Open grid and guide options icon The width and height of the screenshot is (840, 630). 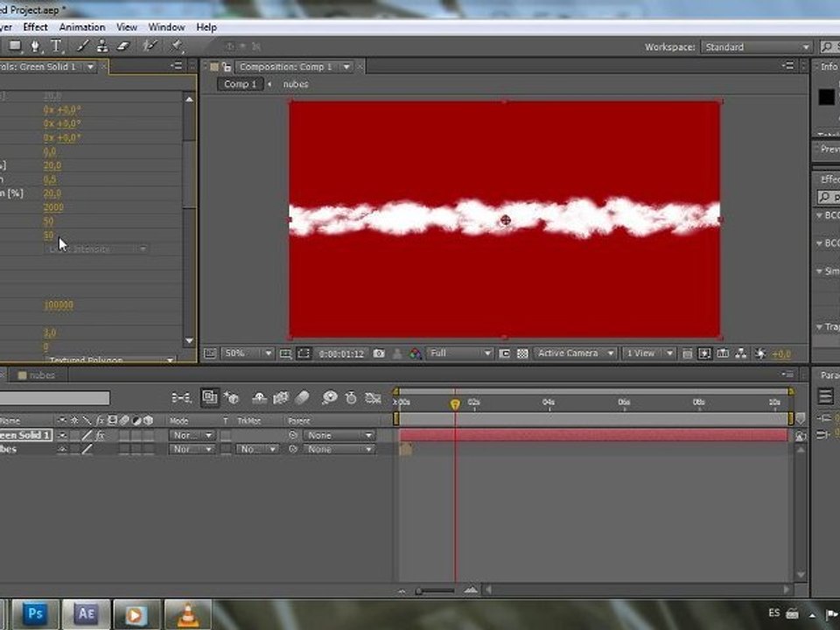coord(285,353)
